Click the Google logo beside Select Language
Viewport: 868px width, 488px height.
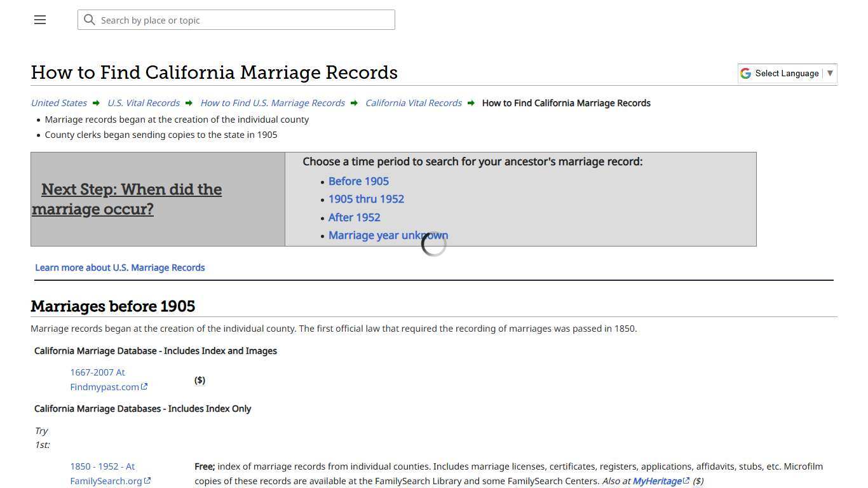(x=745, y=73)
